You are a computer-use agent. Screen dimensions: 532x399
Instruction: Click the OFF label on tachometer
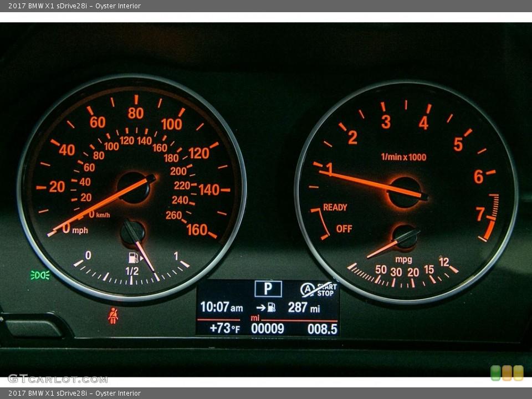click(344, 229)
